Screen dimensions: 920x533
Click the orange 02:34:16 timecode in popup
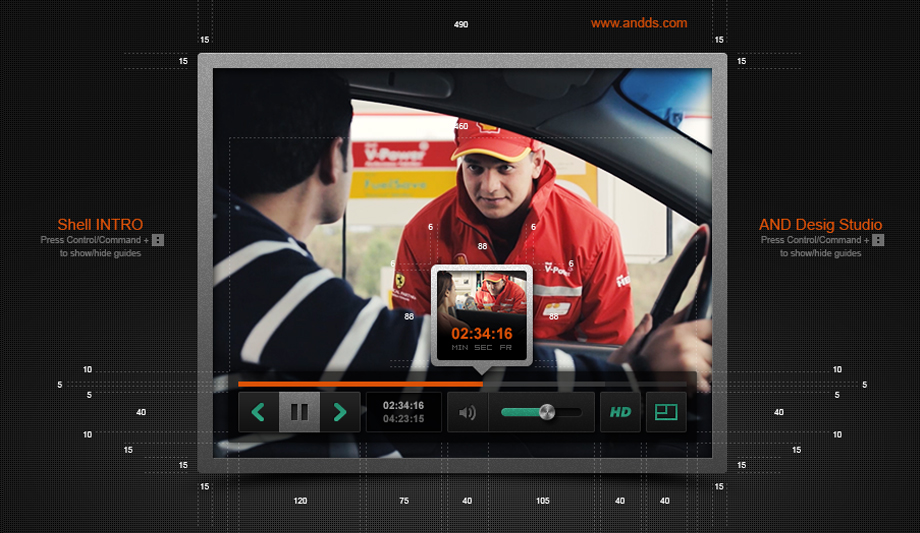tap(482, 334)
